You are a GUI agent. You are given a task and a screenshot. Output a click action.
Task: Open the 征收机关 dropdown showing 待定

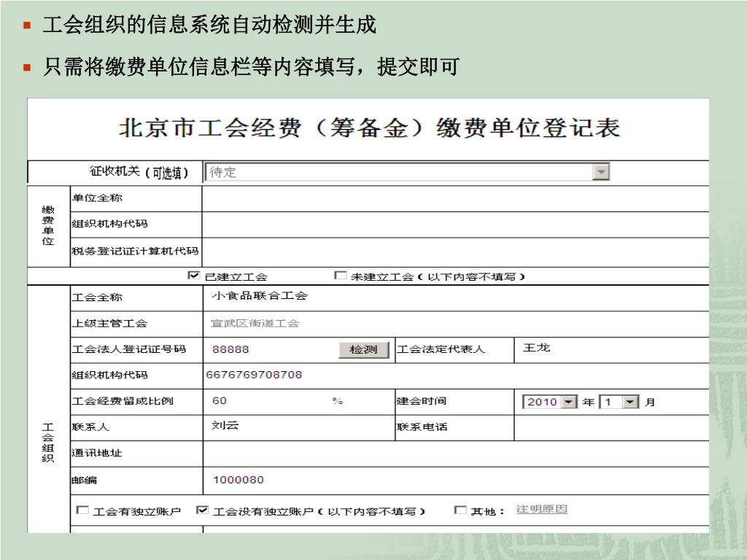click(407, 172)
